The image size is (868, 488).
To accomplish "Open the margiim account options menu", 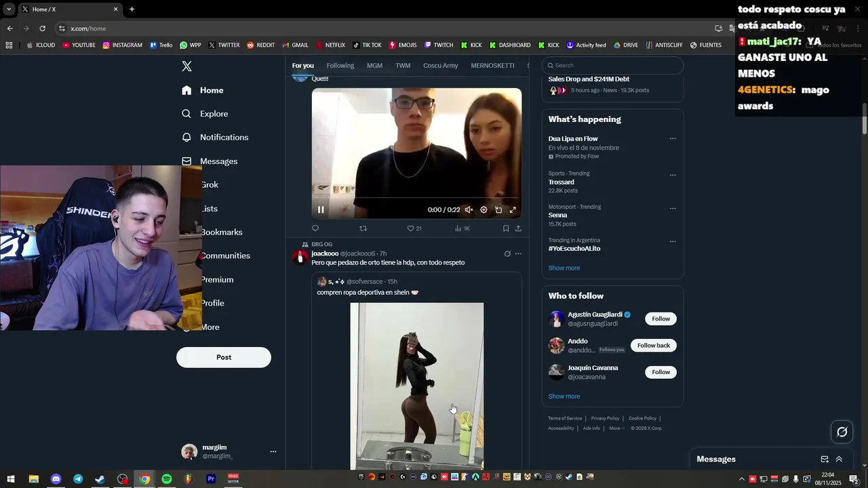I will [x=273, y=451].
